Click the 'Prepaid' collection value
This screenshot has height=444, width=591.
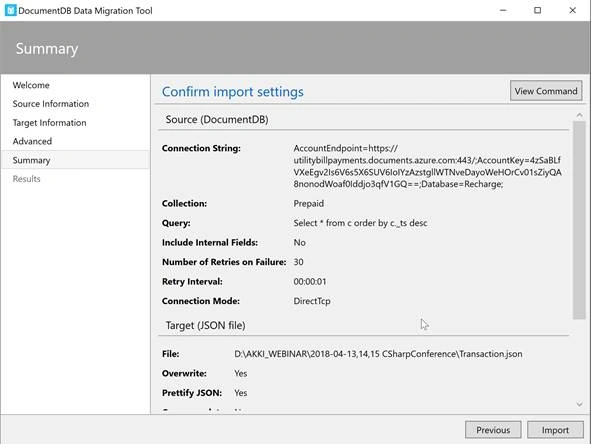pos(309,204)
